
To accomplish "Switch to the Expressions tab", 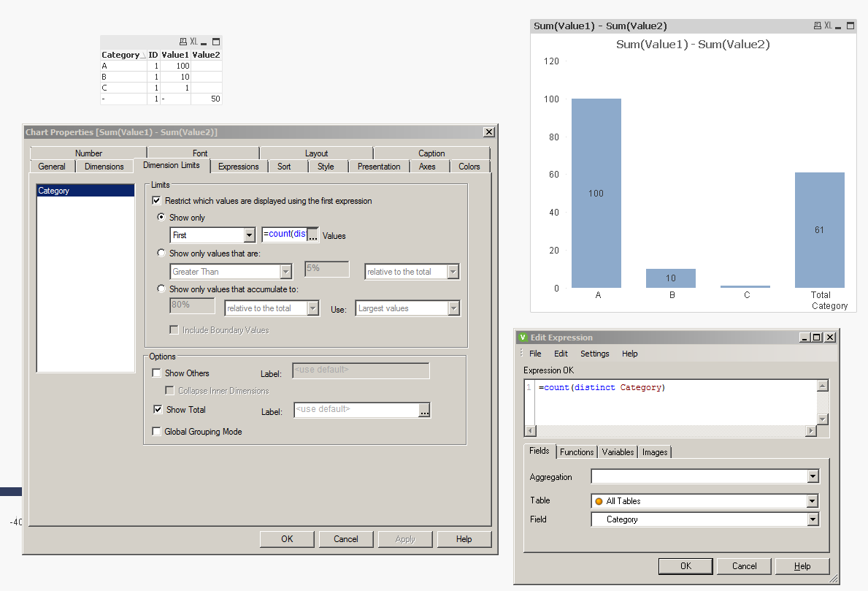I will point(238,167).
